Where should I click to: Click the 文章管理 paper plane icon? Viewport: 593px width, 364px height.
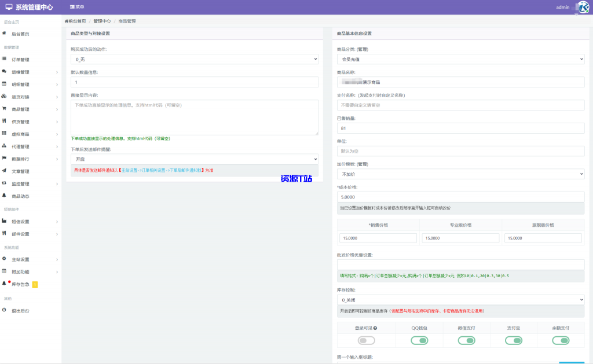[x=5, y=171]
